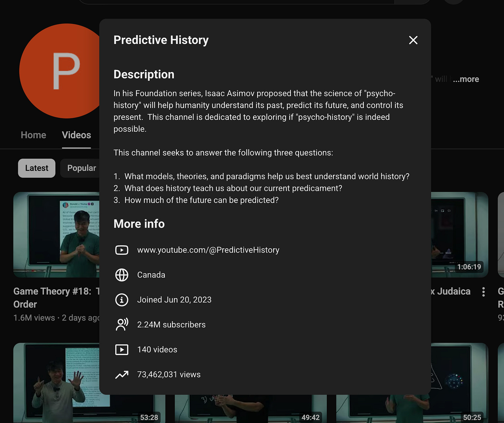Click the 1.6M views · 2 days ago text

[x=56, y=318]
